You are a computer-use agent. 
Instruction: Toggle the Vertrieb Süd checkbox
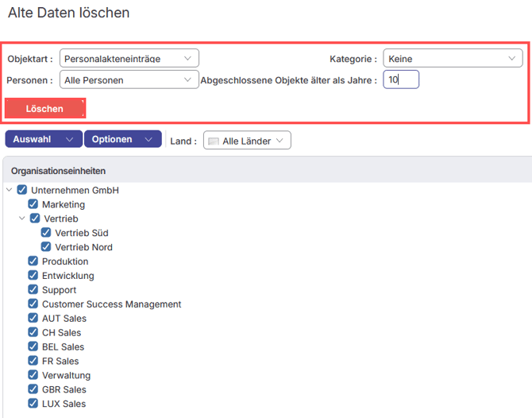[46, 233]
